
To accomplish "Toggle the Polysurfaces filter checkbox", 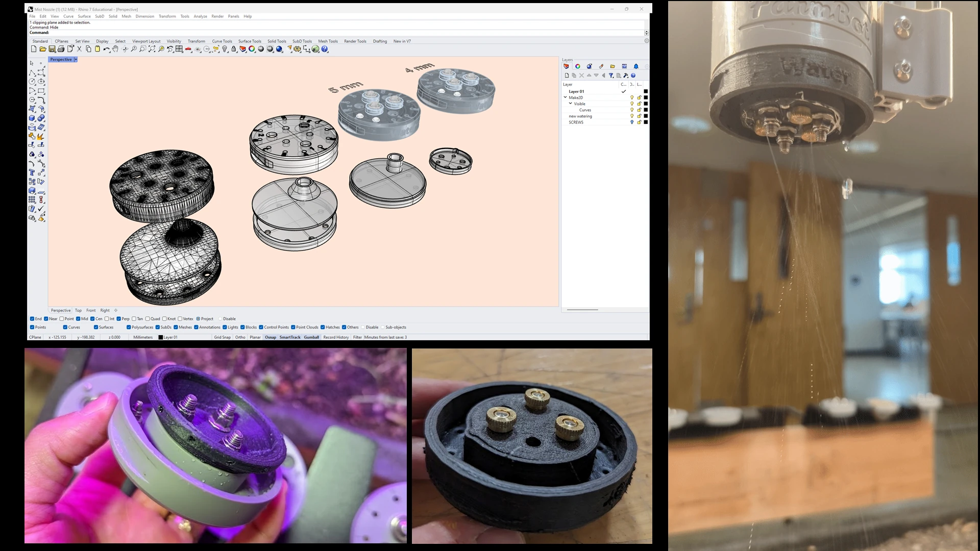I will (x=129, y=328).
